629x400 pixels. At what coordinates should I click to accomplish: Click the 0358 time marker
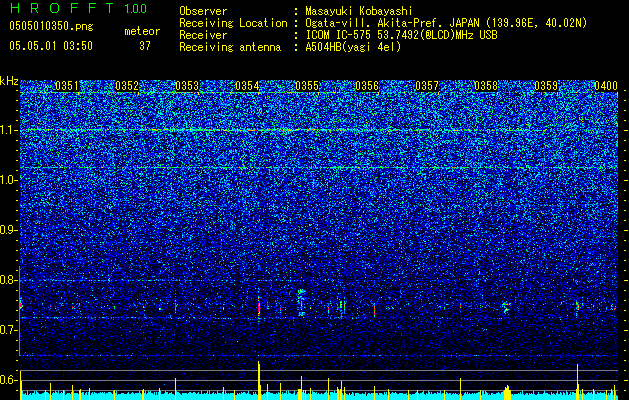486,86
